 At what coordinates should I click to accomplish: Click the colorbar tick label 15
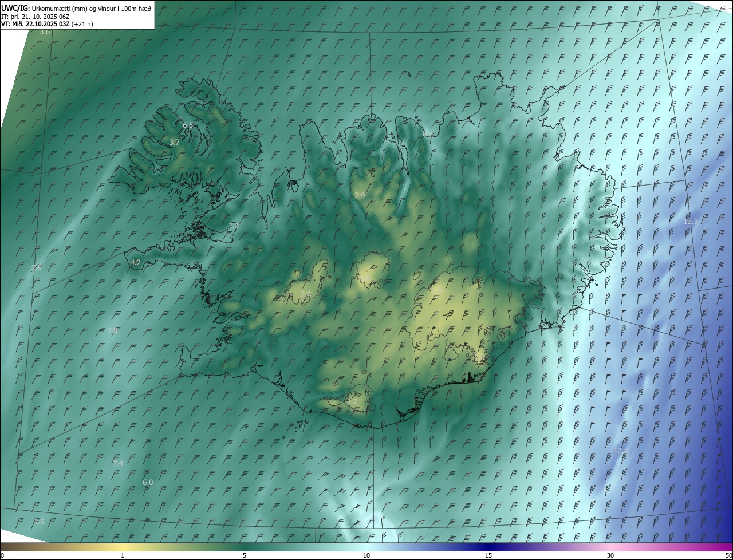[x=488, y=556]
